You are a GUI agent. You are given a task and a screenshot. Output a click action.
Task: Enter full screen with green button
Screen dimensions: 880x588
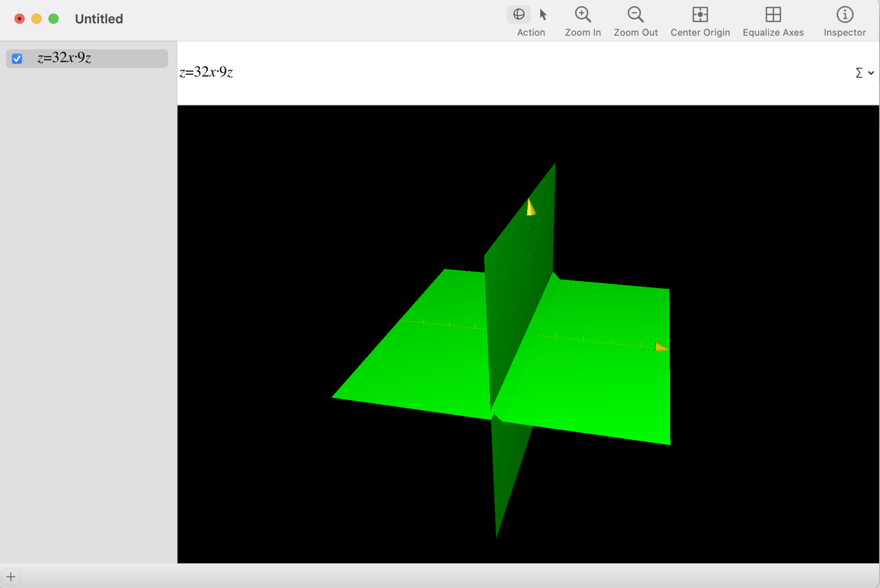[54, 19]
